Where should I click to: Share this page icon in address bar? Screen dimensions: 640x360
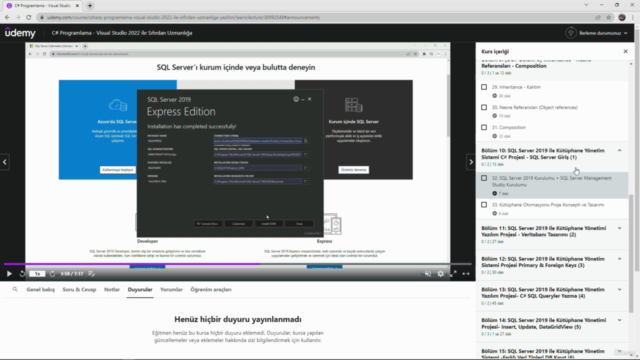pos(598,17)
